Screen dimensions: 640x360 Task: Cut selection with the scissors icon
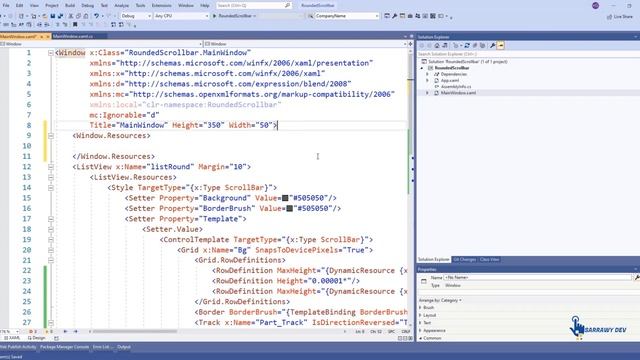pyautogui.click(x=71, y=16)
